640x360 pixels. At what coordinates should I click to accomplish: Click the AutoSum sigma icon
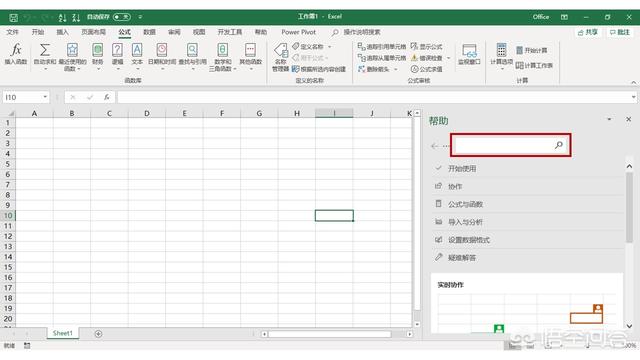45,50
